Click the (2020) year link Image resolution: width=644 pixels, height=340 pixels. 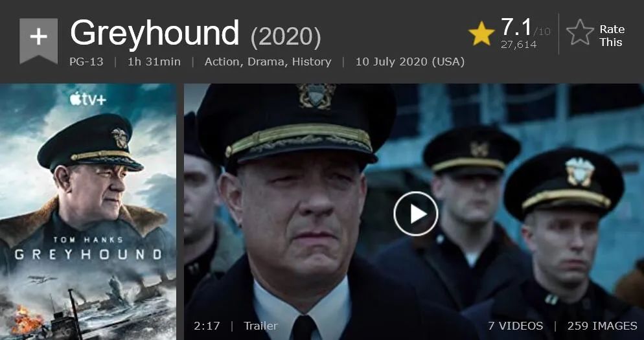tap(286, 37)
